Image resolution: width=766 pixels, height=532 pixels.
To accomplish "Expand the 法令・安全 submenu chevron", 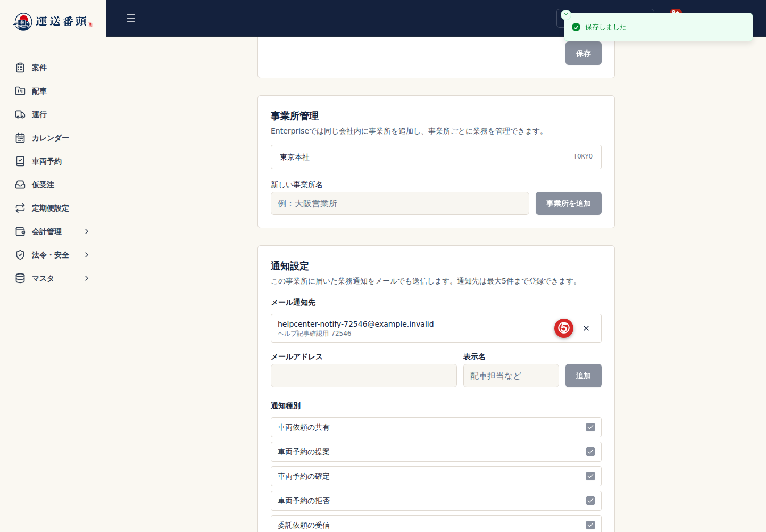I will [87, 255].
